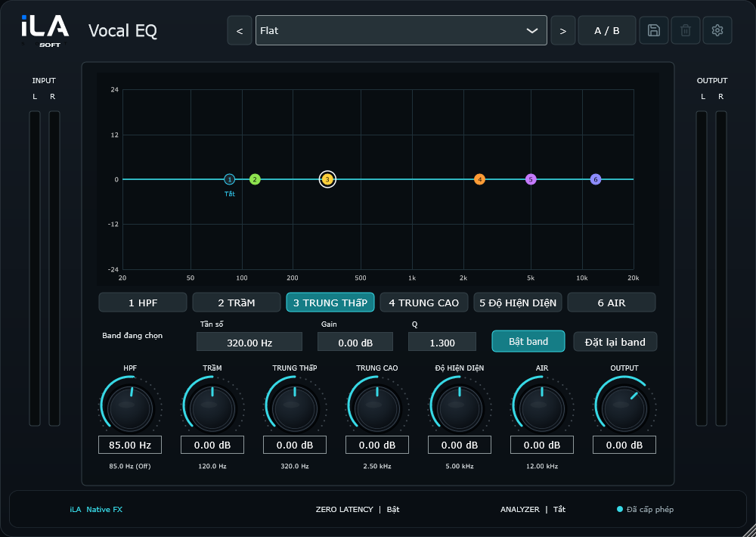
Task: Click the HPF knob
Action: click(130, 408)
